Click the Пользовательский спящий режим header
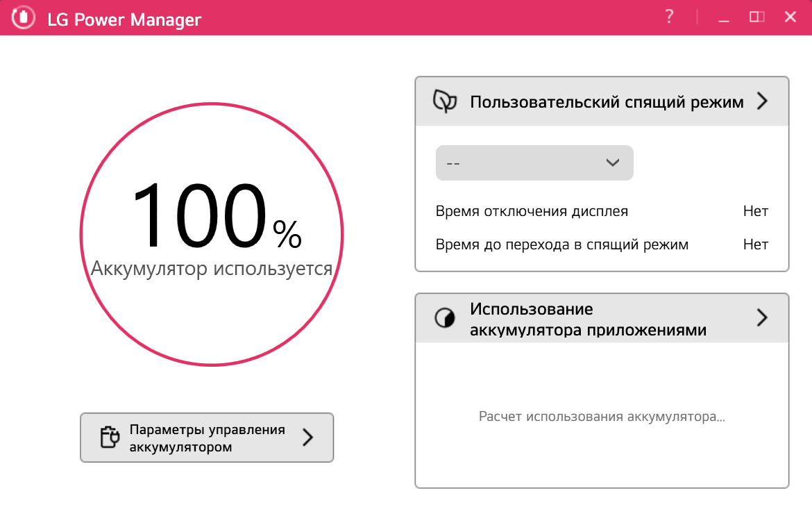 pyautogui.click(x=606, y=102)
